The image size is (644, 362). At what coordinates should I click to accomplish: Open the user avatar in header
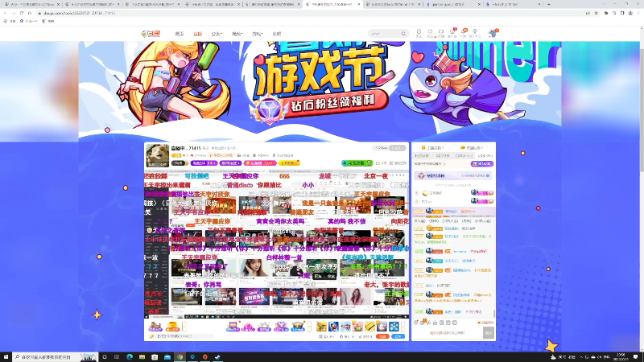click(x=493, y=33)
